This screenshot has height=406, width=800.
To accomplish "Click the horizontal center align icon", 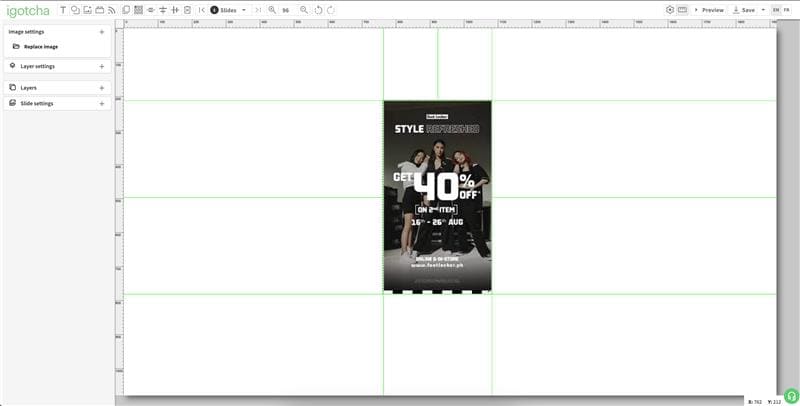I will pyautogui.click(x=151, y=10).
